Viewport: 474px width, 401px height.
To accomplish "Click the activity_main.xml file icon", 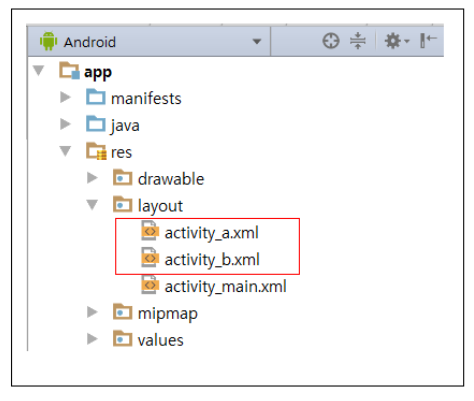I will [150, 284].
